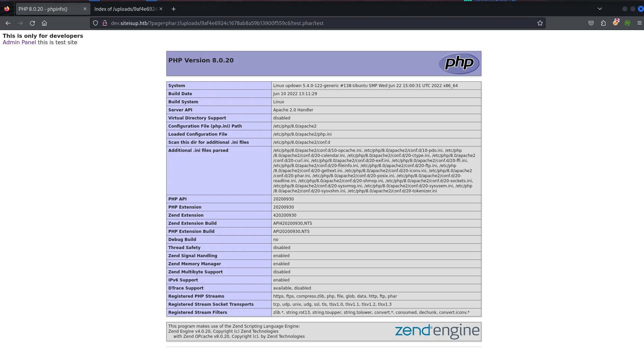The width and height of the screenshot is (644, 353).
Task: Select Configuration File Path /etc/php/8.0/apache2
Action: point(295,126)
